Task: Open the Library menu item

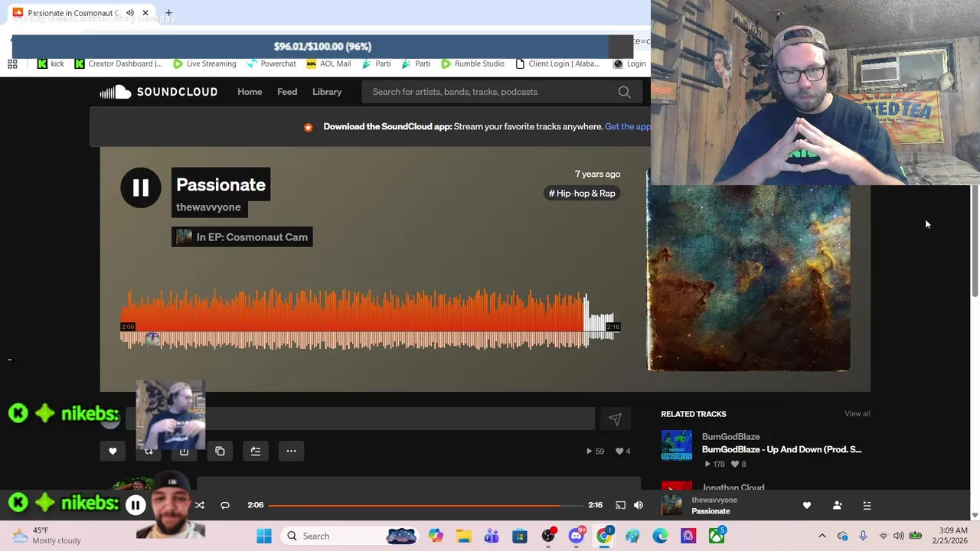Action: [327, 92]
